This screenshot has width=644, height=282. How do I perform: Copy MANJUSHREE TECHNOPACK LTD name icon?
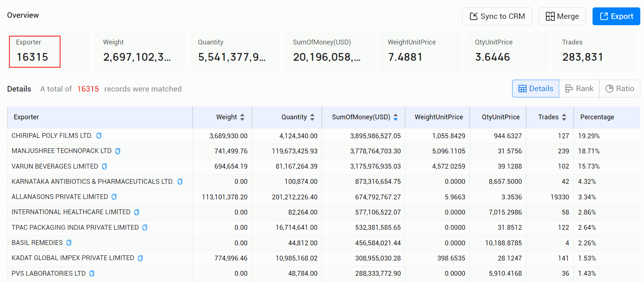118,151
